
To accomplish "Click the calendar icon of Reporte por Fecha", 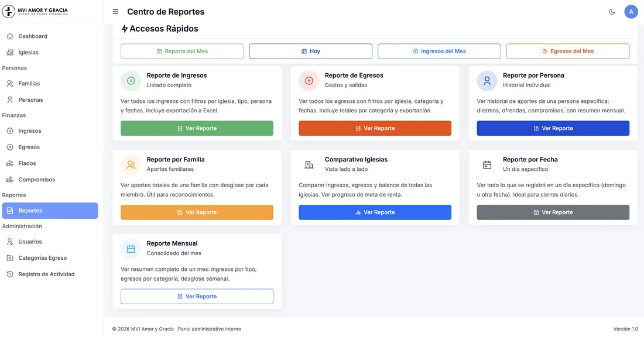I will click(487, 164).
